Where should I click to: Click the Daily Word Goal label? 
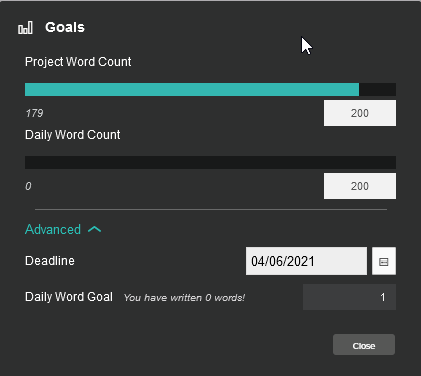[x=69, y=297]
